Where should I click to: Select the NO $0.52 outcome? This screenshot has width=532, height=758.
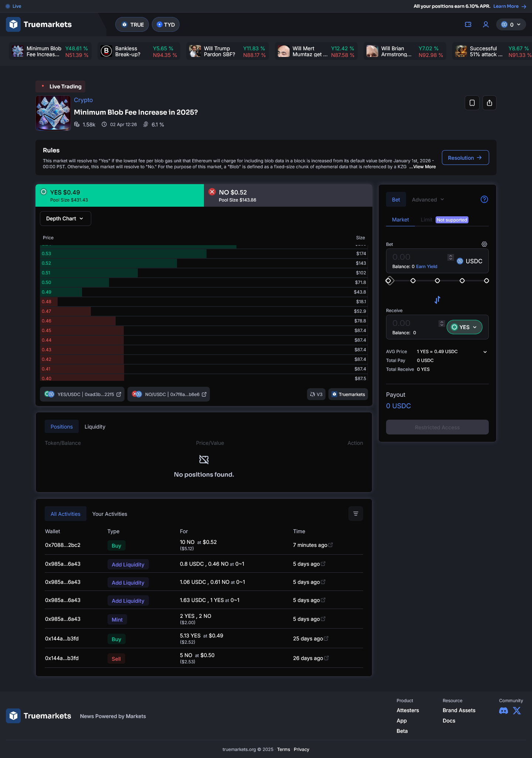point(288,196)
